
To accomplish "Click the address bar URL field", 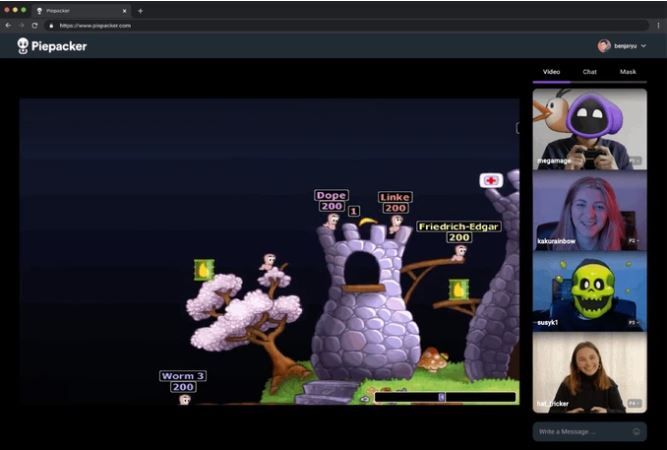I will coord(347,26).
